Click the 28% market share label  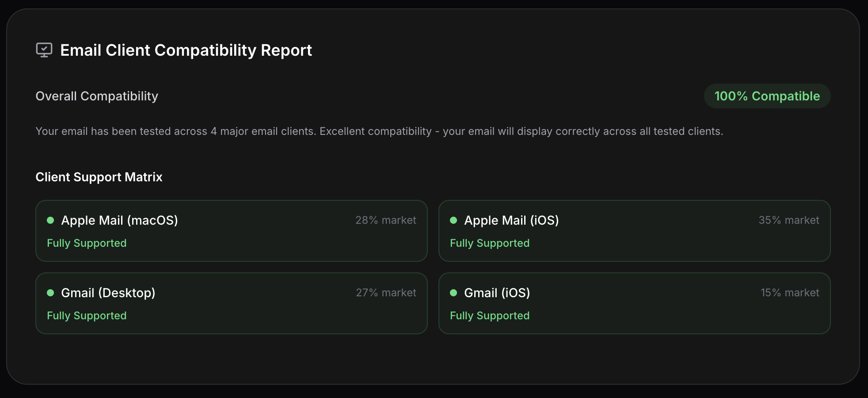386,220
